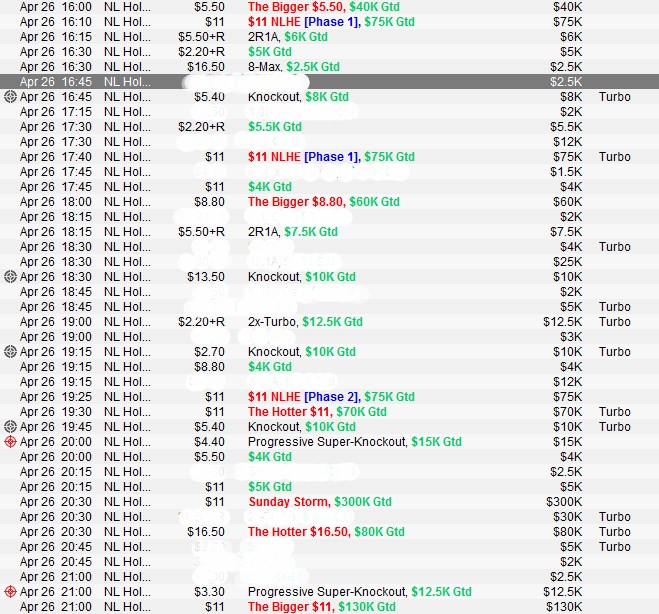Select the 19:45 Knockout, $10K Gtd tournament
659x614 pixels.
[x=301, y=427]
